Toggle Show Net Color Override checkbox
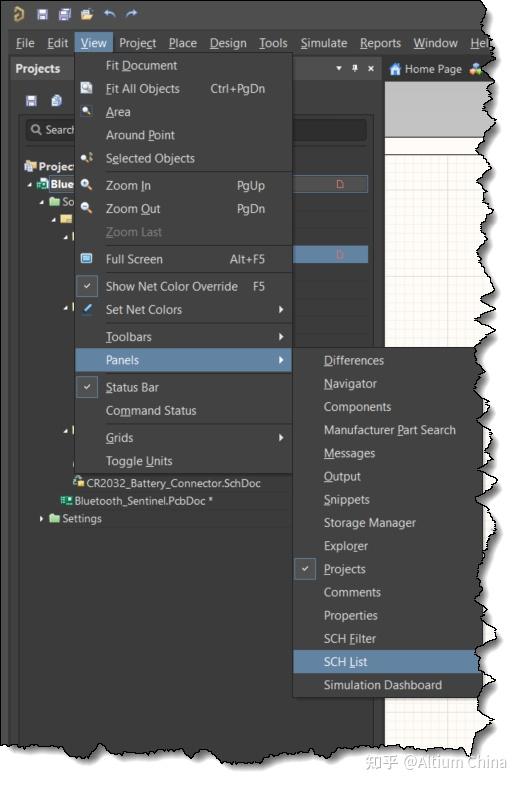The image size is (520, 785). point(87,286)
